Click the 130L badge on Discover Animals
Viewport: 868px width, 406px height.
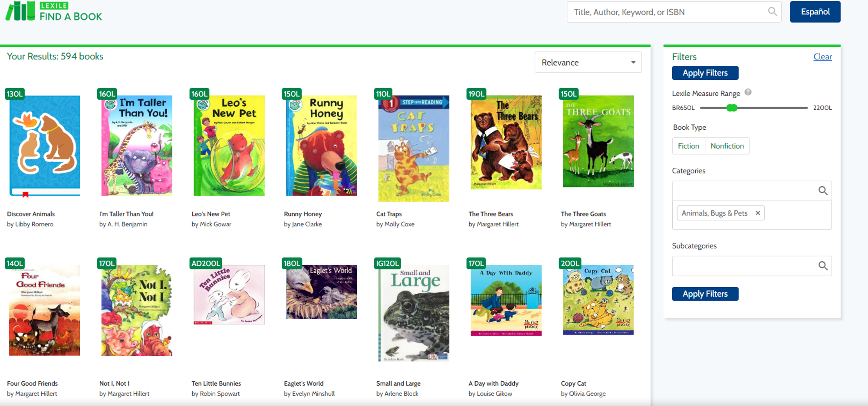pos(15,94)
